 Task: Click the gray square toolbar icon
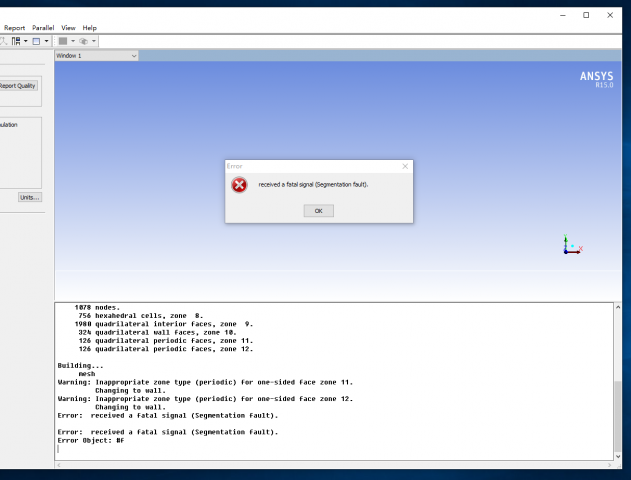[x=62, y=41]
